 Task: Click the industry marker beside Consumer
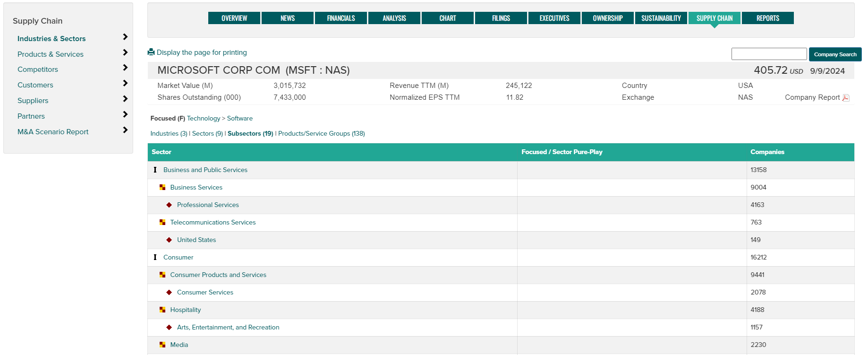[x=155, y=257]
